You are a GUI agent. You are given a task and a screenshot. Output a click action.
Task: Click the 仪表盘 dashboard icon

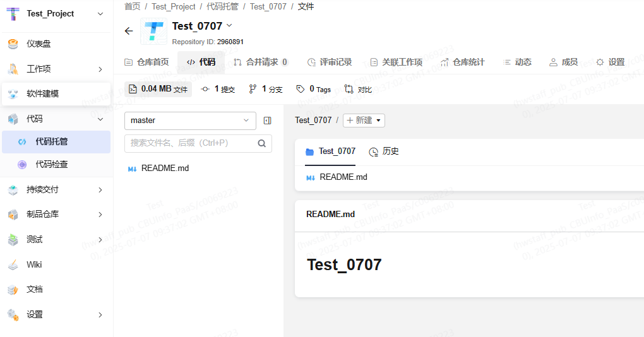[x=13, y=44]
